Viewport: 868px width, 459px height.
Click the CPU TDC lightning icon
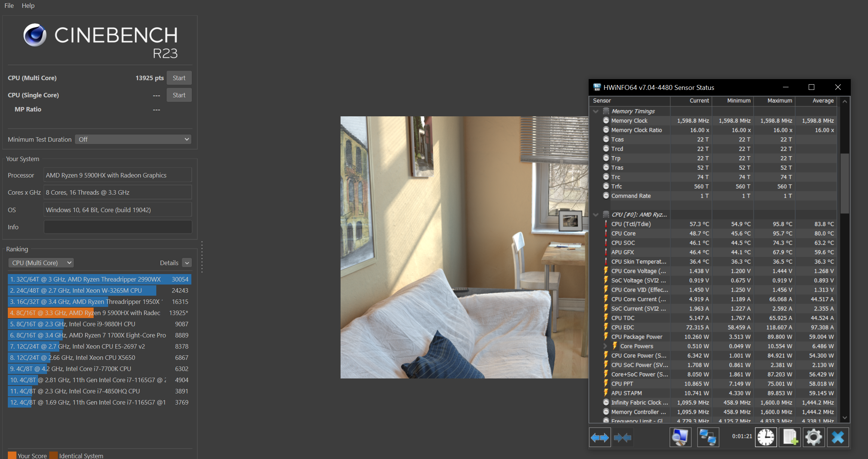pos(606,318)
